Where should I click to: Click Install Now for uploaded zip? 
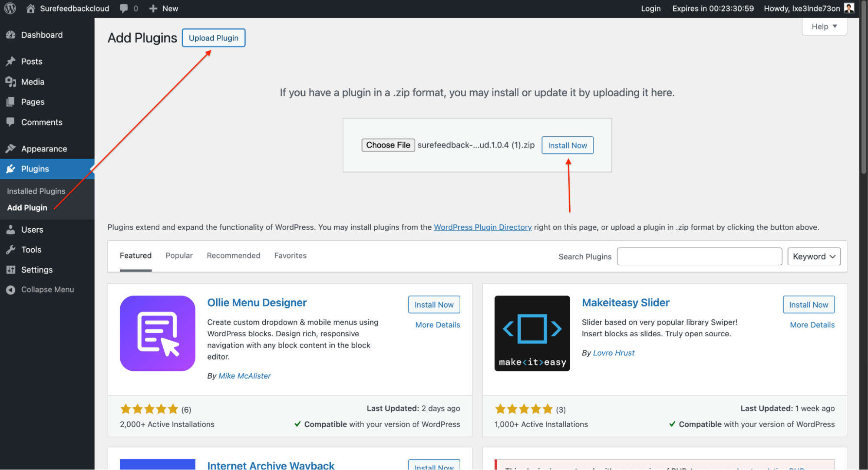[567, 145]
